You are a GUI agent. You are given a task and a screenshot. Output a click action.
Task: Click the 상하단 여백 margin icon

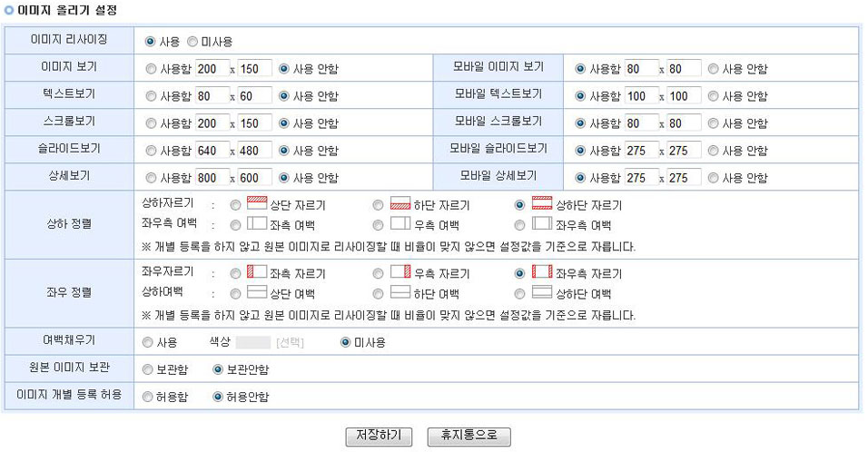click(542, 292)
